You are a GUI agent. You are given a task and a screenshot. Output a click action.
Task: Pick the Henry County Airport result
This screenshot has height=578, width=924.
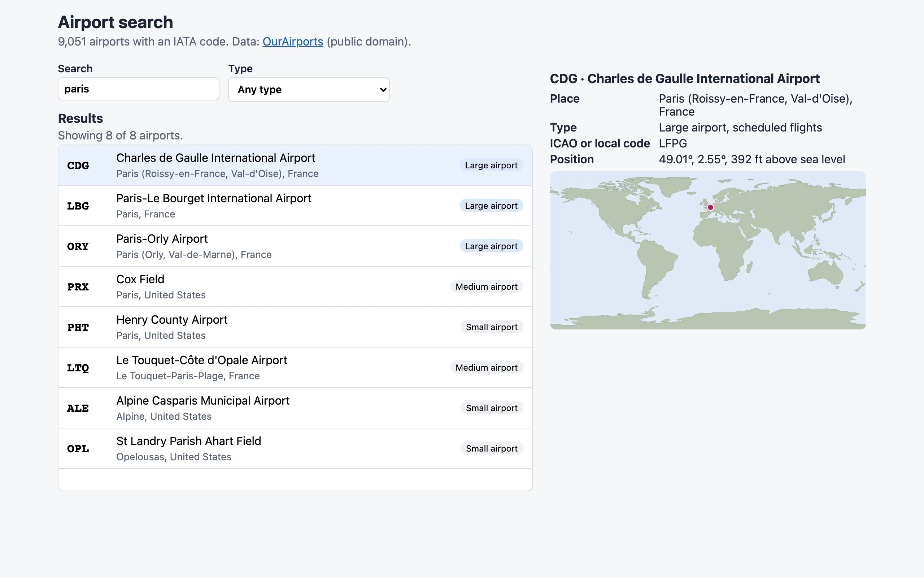pyautogui.click(x=295, y=327)
